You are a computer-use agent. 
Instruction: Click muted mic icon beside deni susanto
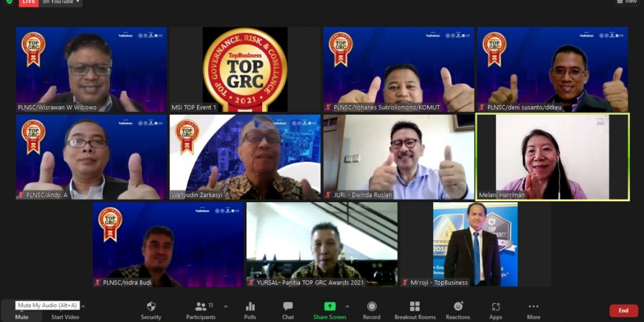click(482, 107)
